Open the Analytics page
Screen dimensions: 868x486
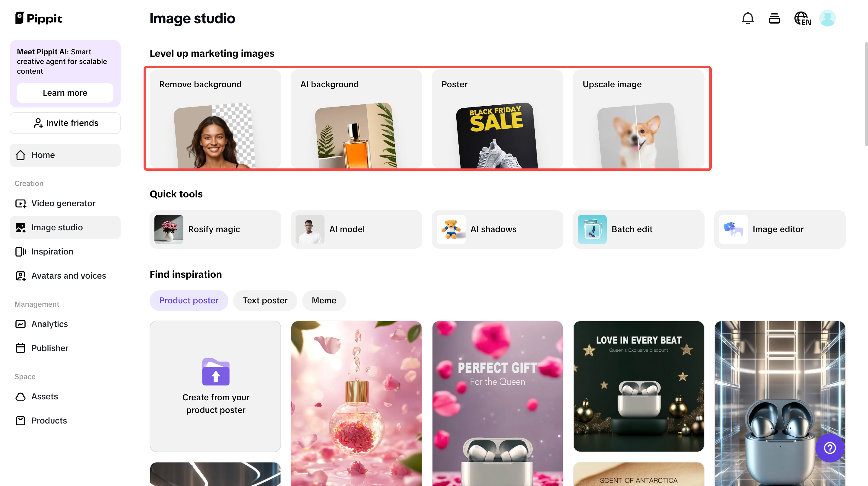click(x=49, y=324)
